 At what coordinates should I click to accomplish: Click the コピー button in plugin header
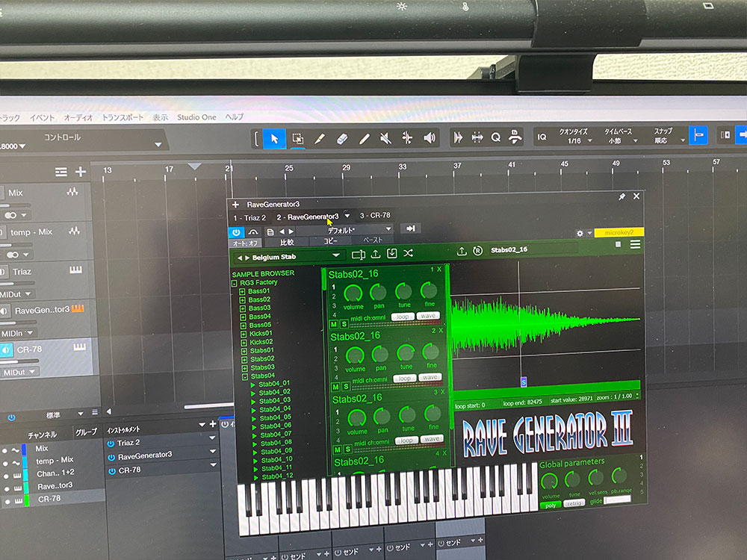[331, 242]
